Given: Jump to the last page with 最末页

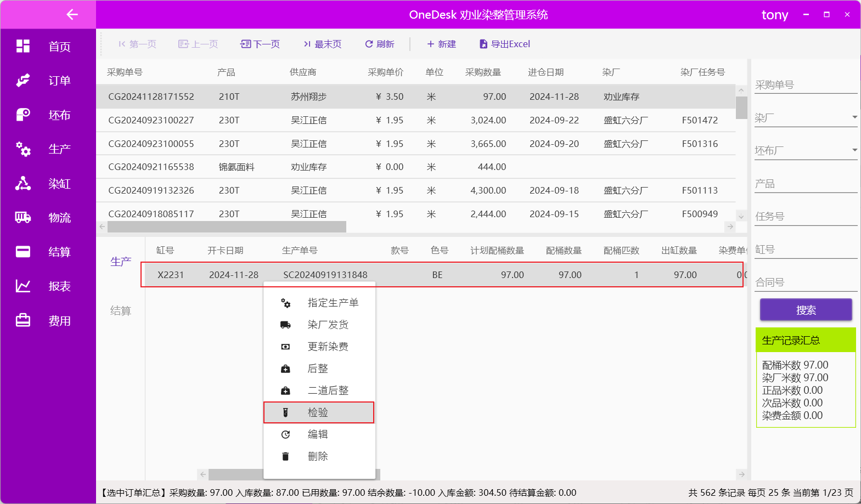Looking at the screenshot, I should [323, 44].
